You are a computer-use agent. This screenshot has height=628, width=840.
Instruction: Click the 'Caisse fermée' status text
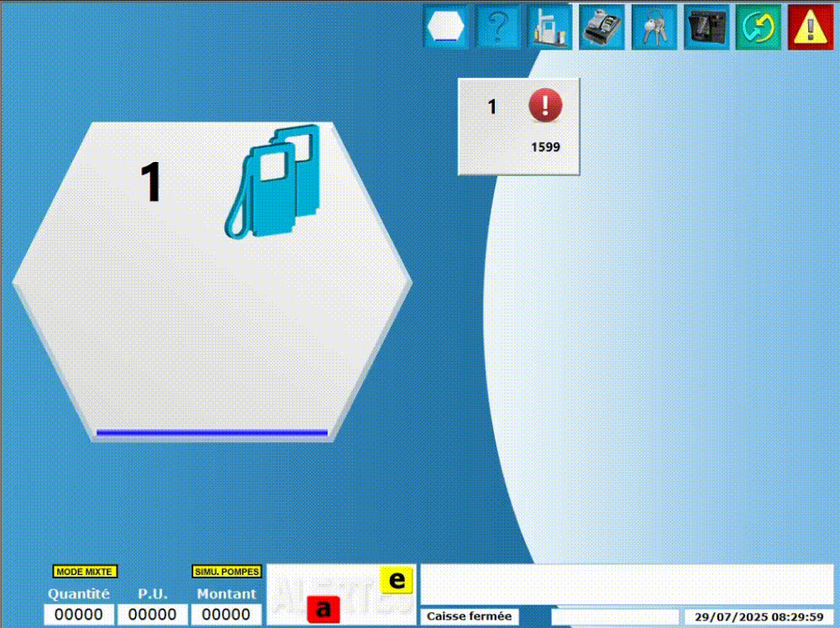click(x=470, y=616)
